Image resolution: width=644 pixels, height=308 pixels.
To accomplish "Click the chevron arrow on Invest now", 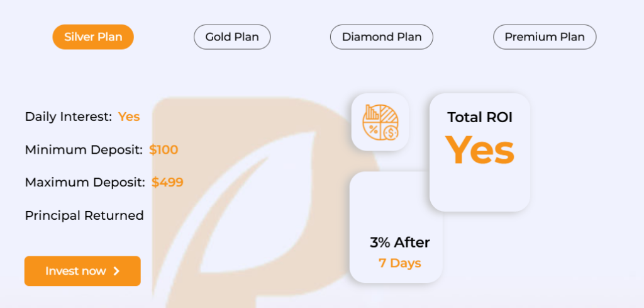I will coord(116,271).
